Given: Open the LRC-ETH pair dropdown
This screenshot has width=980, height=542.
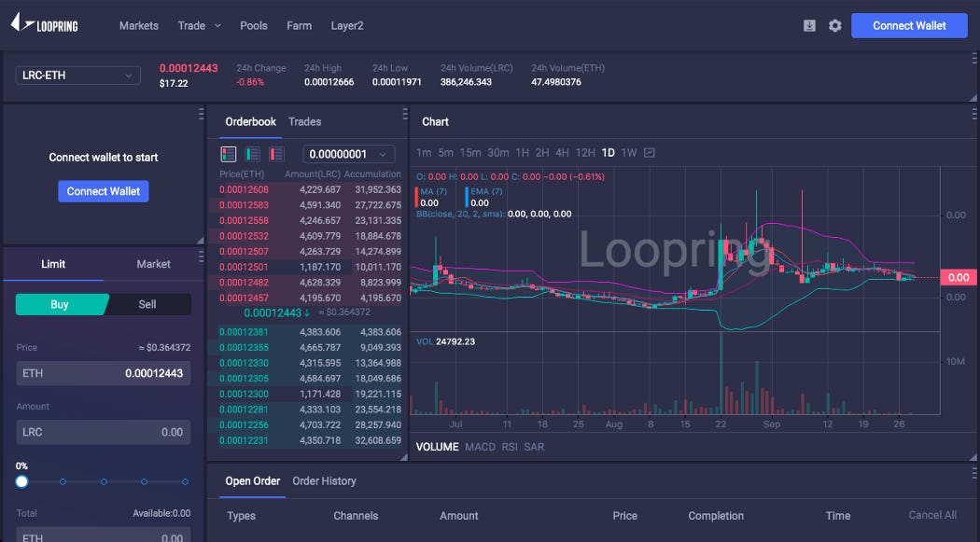Looking at the screenshot, I should pos(77,76).
